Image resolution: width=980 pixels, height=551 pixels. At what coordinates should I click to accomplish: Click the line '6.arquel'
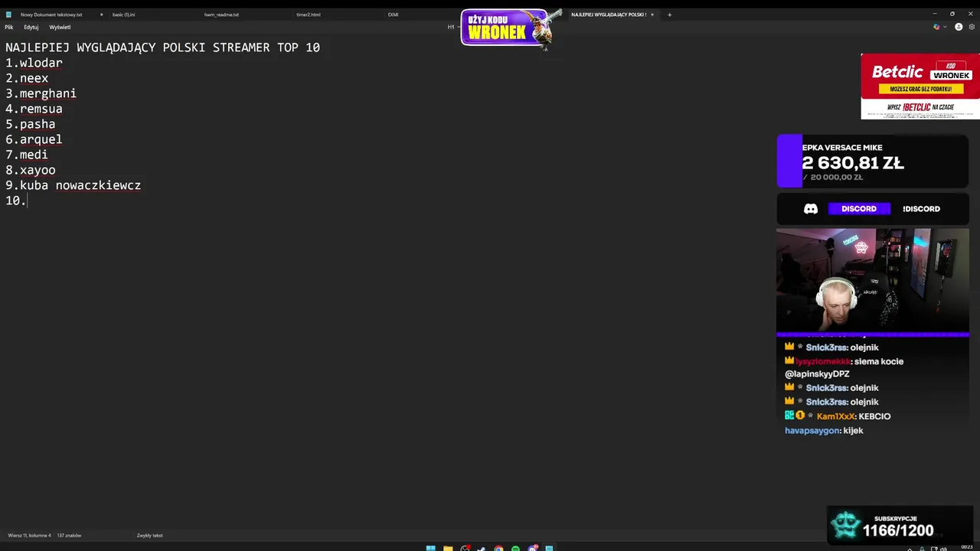pos(34,139)
